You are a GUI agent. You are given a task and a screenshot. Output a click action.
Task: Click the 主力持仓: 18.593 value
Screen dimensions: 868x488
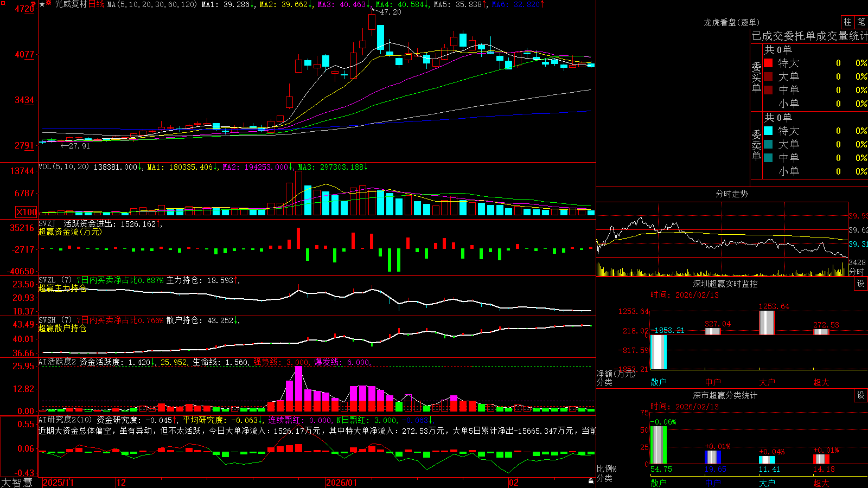click(200, 280)
